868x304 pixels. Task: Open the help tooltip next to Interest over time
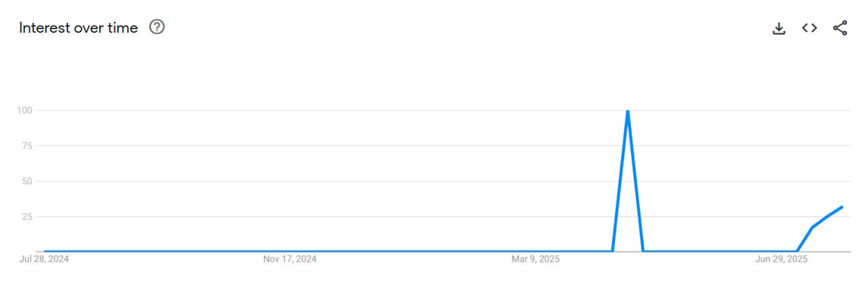(x=158, y=27)
